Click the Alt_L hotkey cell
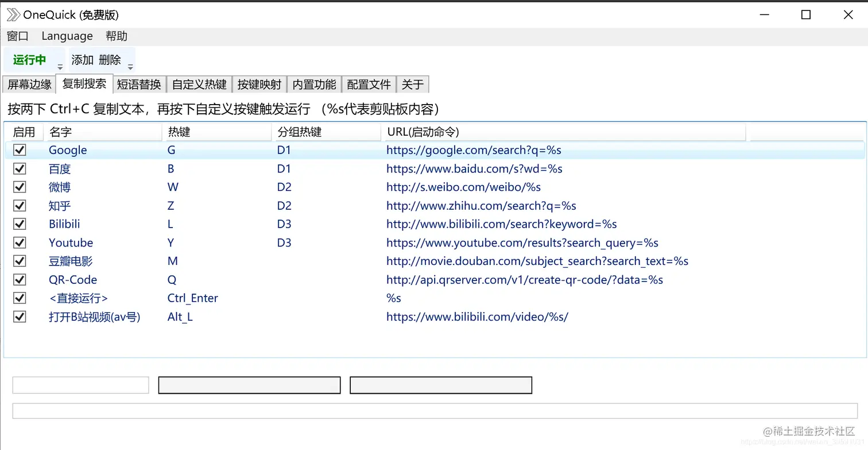The height and width of the screenshot is (450, 868). click(x=180, y=317)
